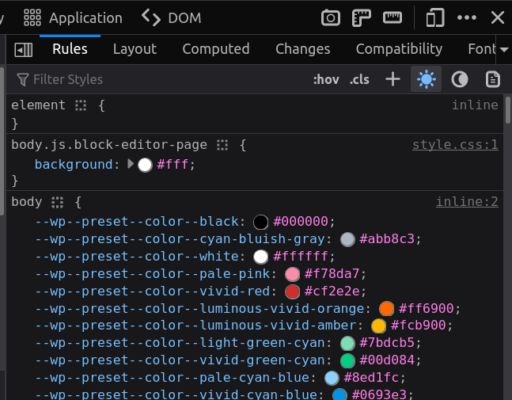Open the light-green-cyan #7bdcb5 swatch

[x=348, y=343]
